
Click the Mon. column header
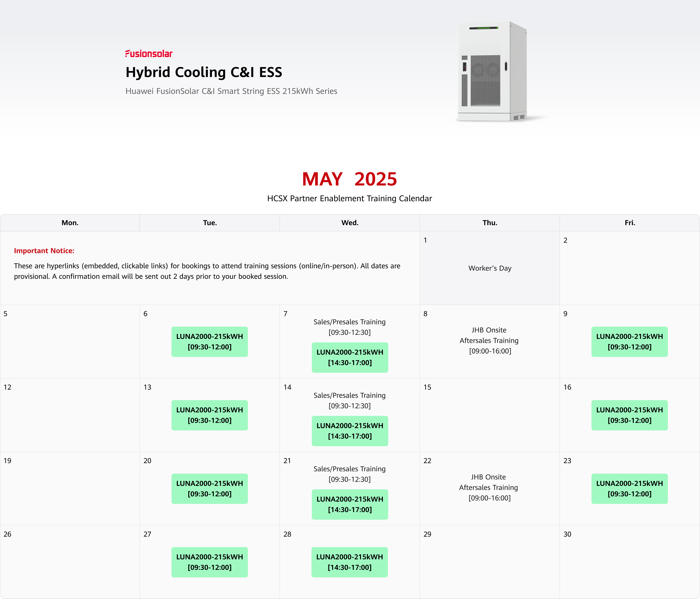coord(70,223)
